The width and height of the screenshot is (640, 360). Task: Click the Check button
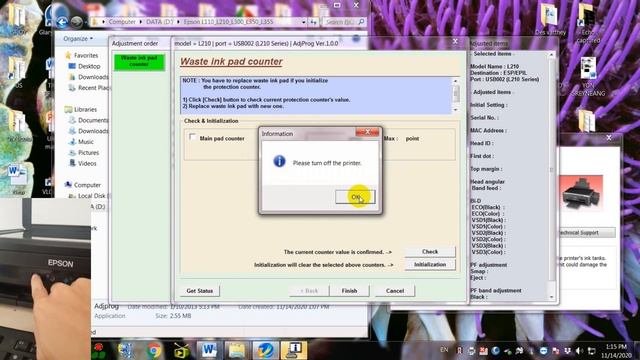click(430, 252)
